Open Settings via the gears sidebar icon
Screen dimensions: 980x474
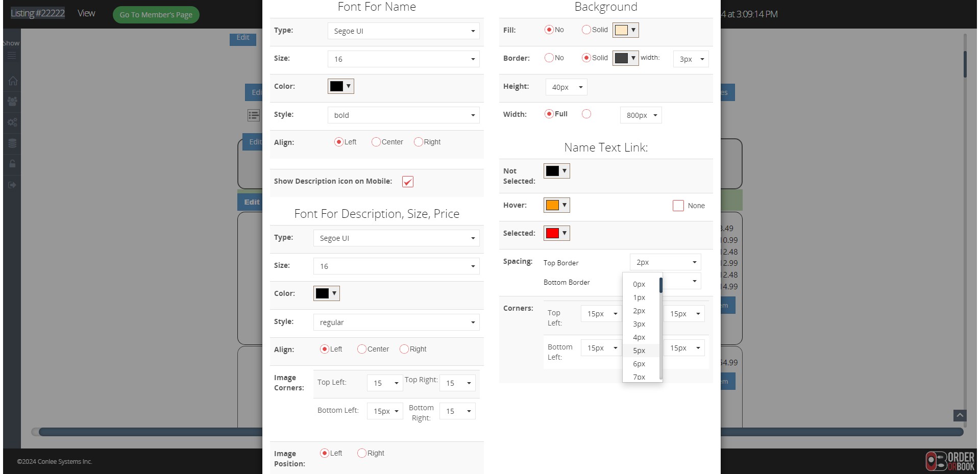pos(12,122)
